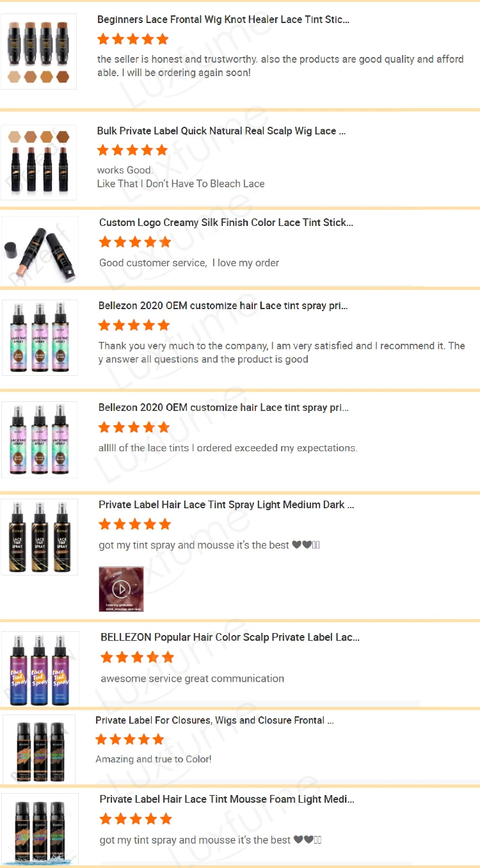
Task: Click the 'works Good' review text
Action: point(125,170)
